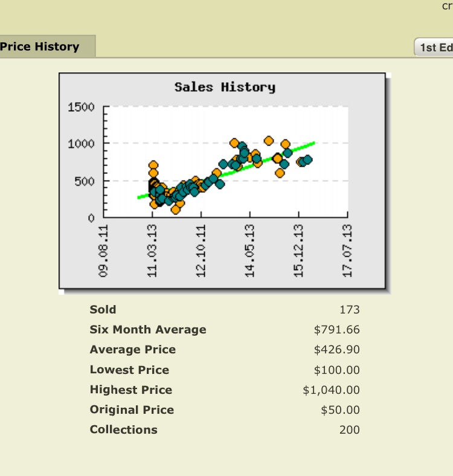The width and height of the screenshot is (453, 476).
Task: Open the Price History tab
Action: [47, 46]
